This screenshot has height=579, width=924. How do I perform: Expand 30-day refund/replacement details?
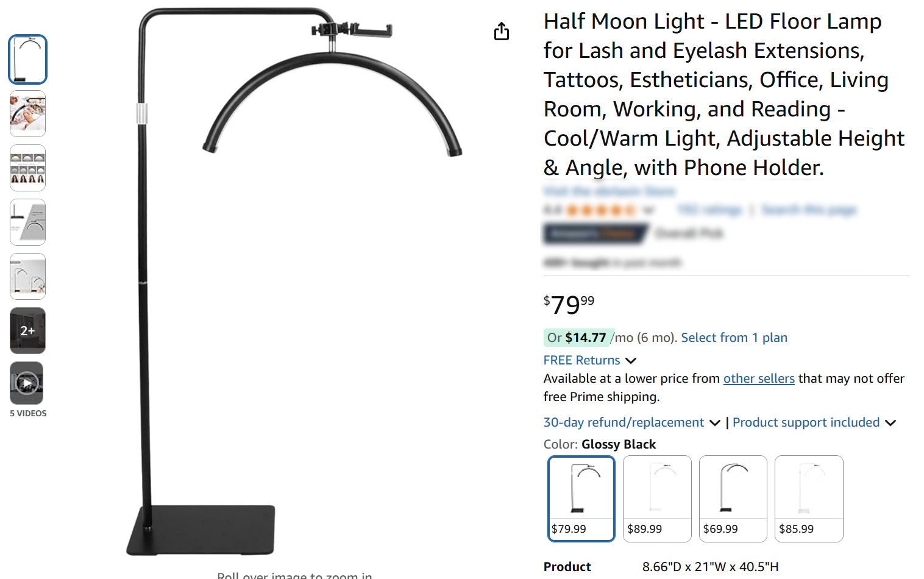click(631, 422)
